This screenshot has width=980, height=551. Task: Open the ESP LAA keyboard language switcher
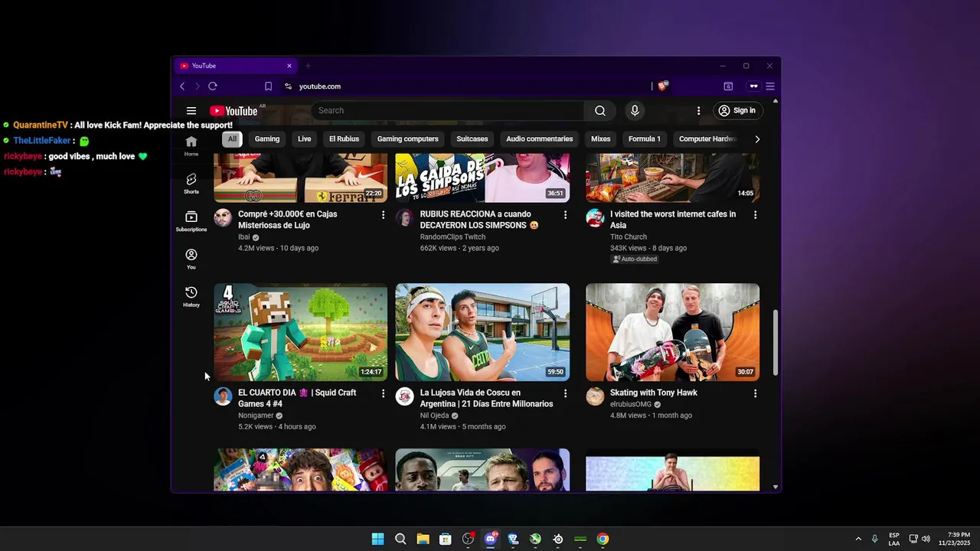(x=894, y=539)
